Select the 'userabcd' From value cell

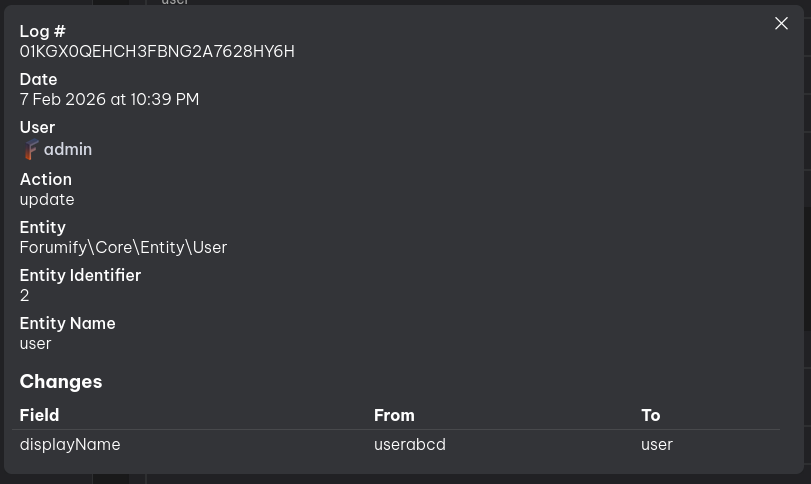point(410,445)
